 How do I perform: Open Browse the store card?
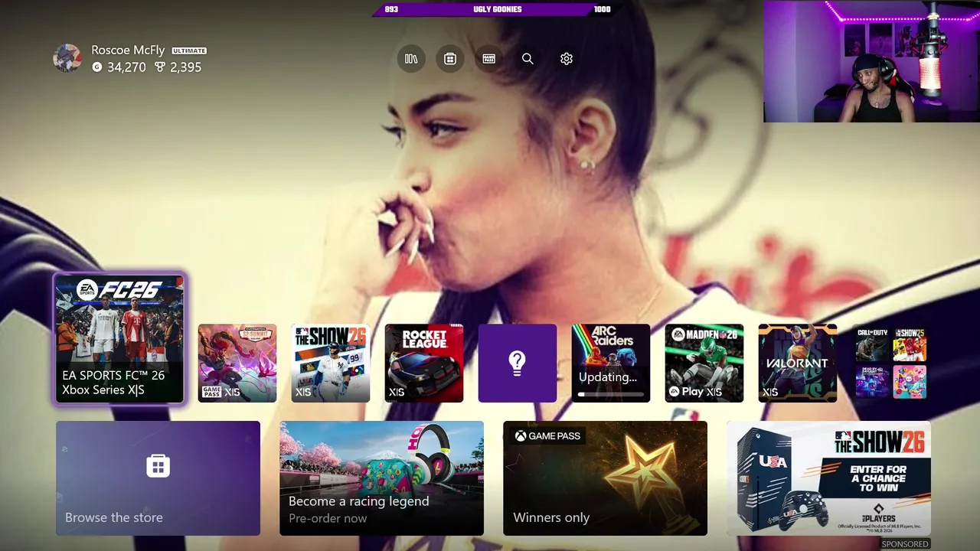tap(158, 478)
